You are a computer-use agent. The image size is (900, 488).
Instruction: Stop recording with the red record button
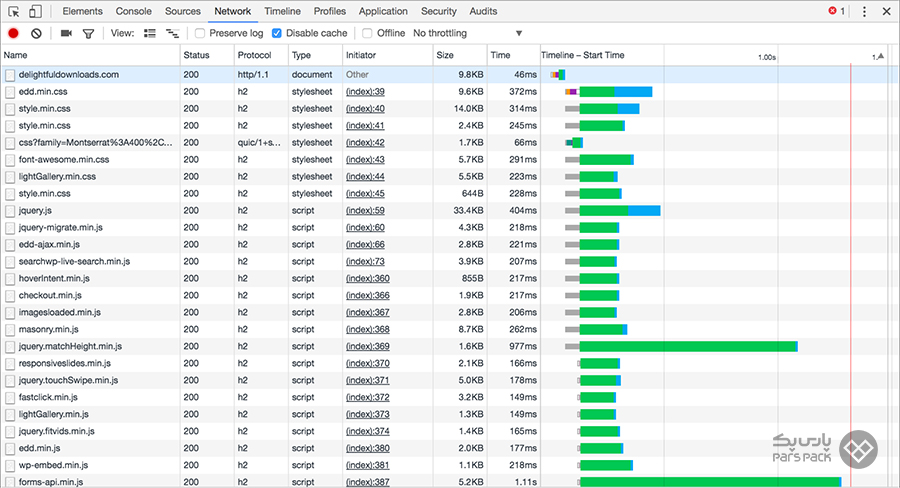pyautogui.click(x=13, y=33)
